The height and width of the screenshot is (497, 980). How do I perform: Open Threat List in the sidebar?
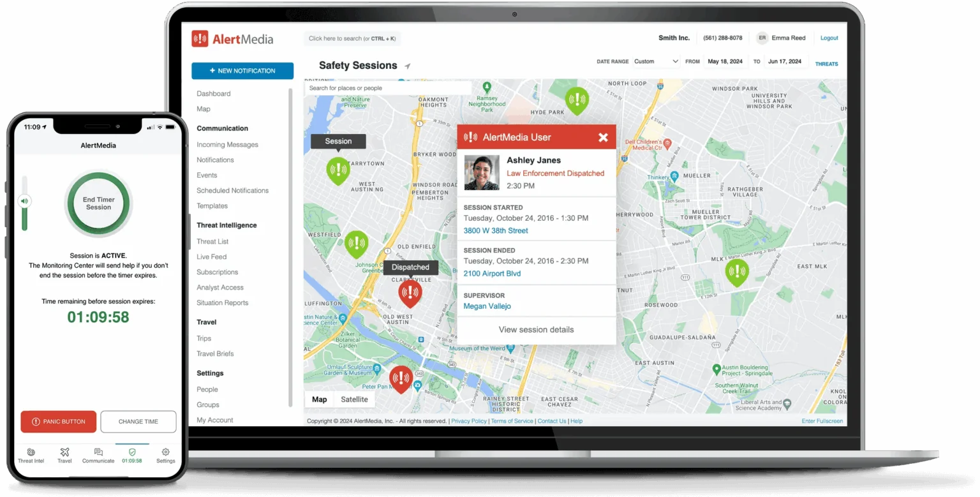click(212, 242)
